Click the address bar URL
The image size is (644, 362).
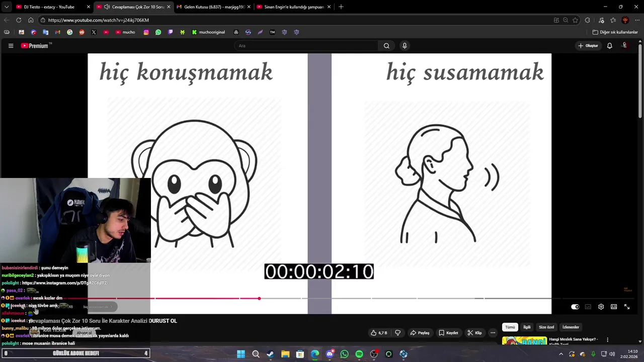coord(98,20)
